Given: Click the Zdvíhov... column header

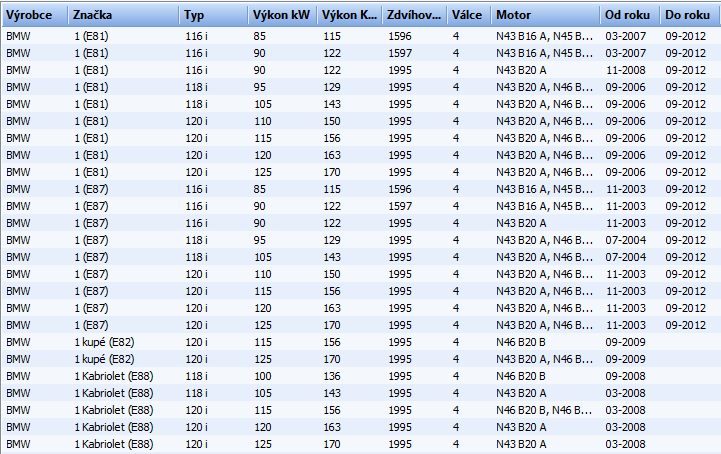Looking at the screenshot, I should [x=414, y=15].
